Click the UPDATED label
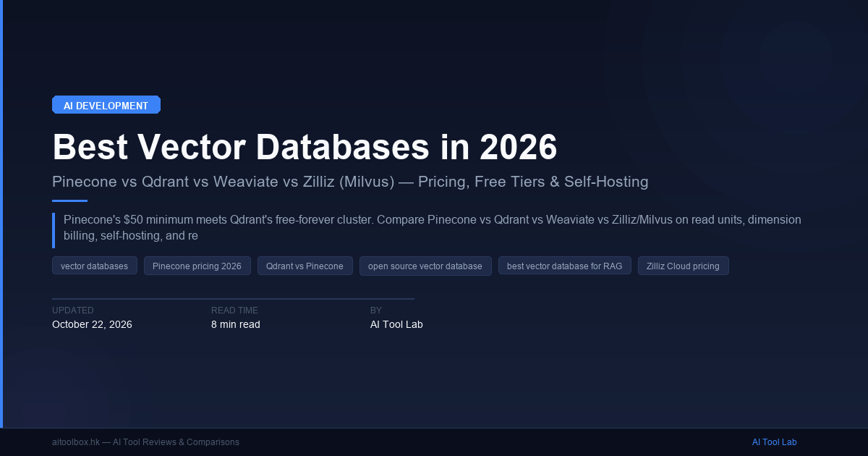The width and height of the screenshot is (868, 456). (73, 310)
